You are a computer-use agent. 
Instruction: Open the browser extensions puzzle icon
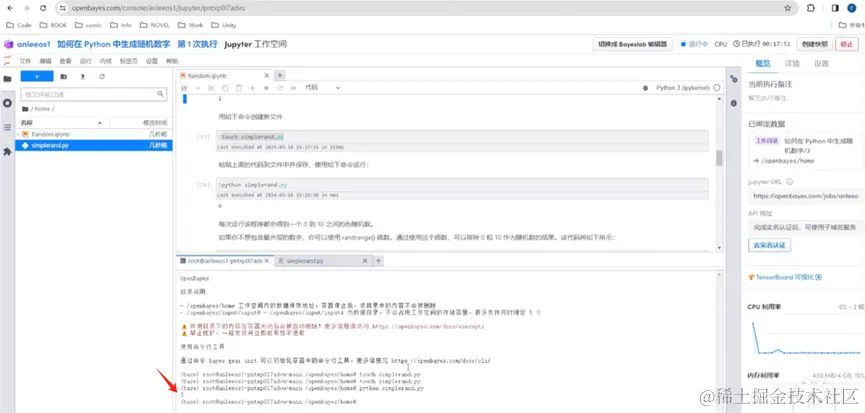click(x=810, y=8)
